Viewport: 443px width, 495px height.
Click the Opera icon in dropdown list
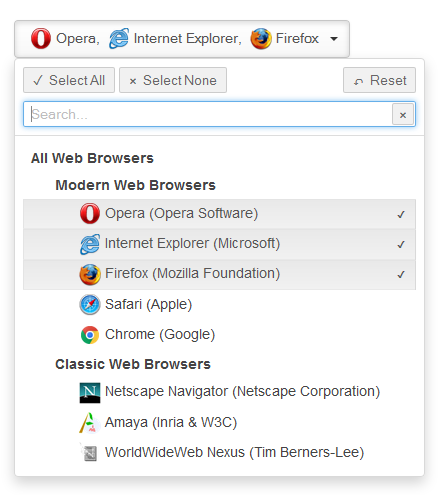click(90, 213)
